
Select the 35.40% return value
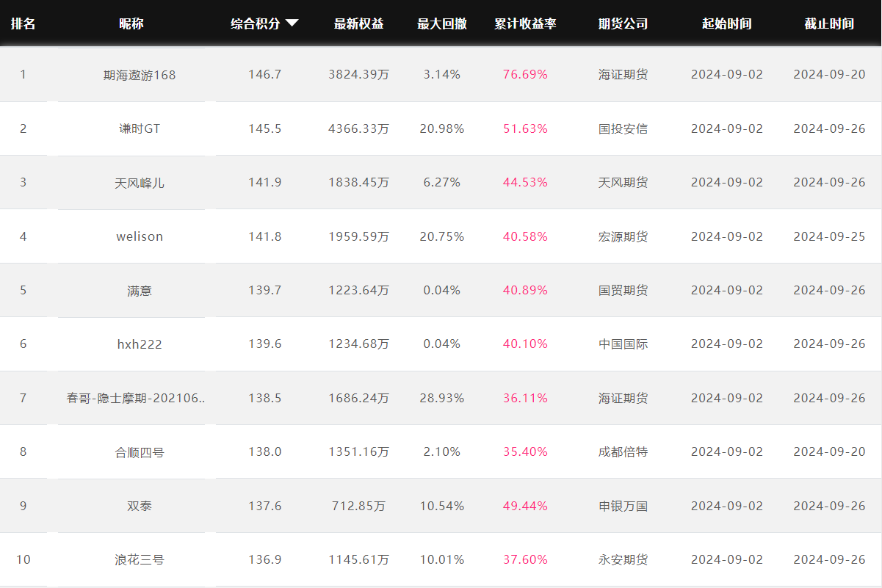coord(525,452)
